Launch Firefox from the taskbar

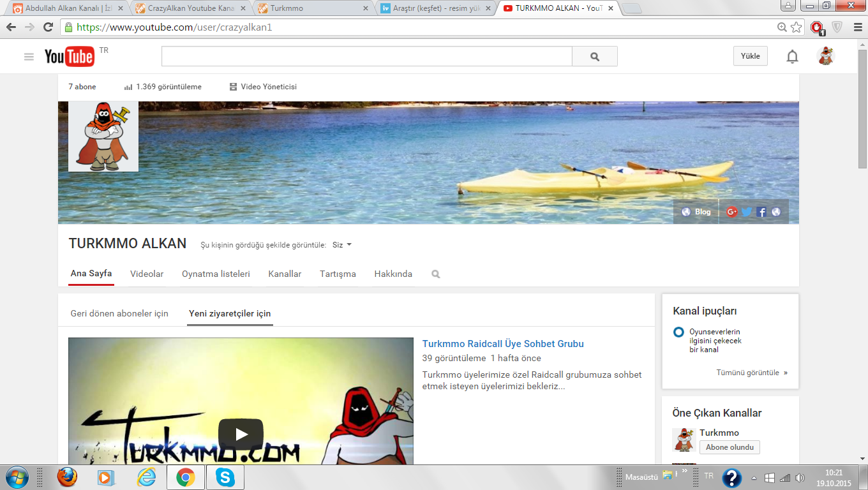click(x=67, y=477)
